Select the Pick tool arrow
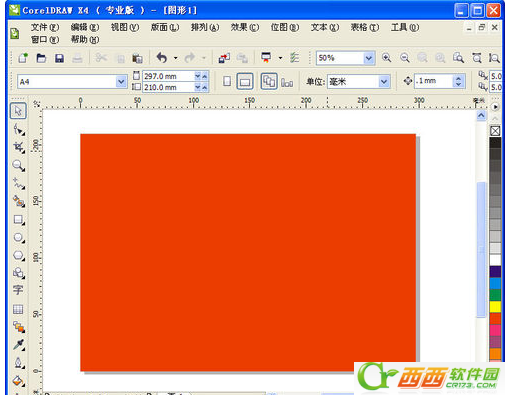 18,111
